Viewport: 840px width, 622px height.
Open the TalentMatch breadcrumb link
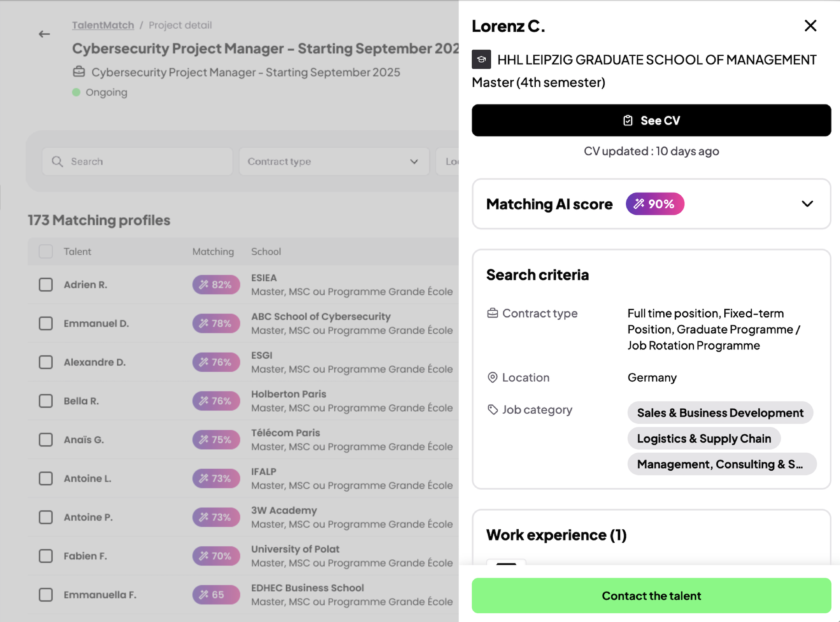click(103, 25)
